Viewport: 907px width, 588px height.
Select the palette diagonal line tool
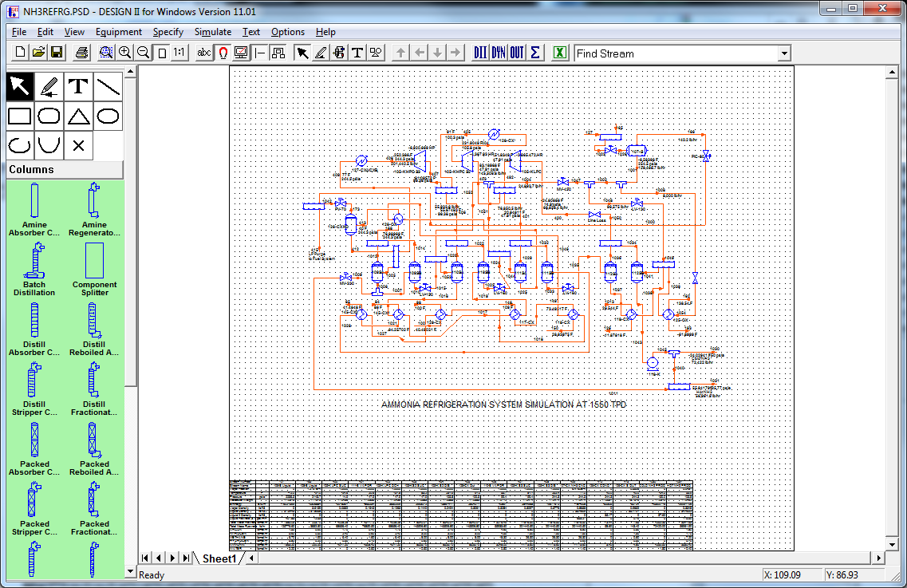coord(108,86)
